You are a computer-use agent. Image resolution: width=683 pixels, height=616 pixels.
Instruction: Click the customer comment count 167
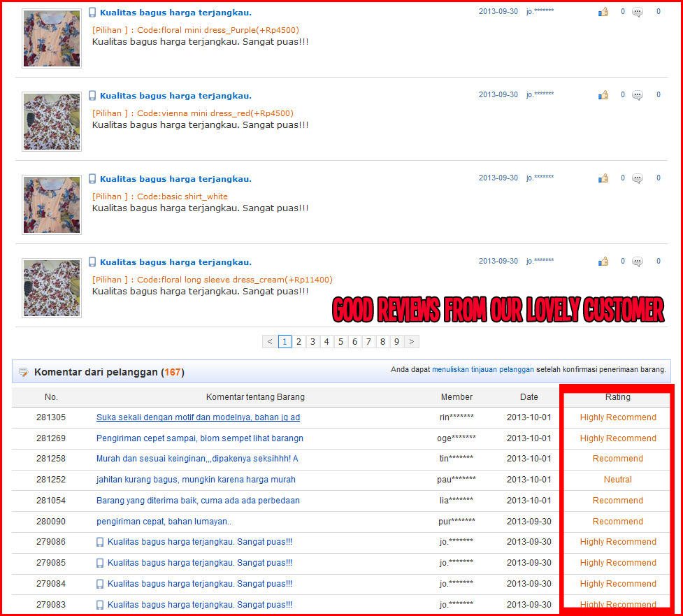click(x=173, y=372)
